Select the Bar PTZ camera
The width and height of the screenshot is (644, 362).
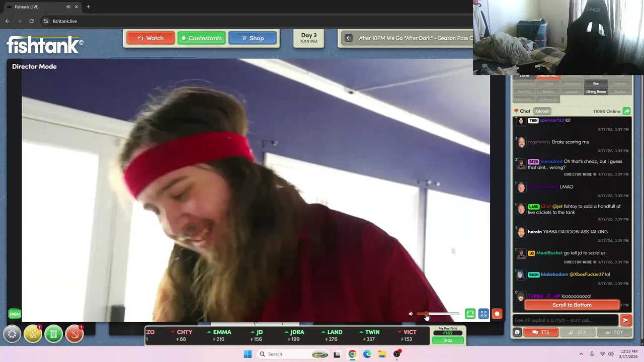524,92
